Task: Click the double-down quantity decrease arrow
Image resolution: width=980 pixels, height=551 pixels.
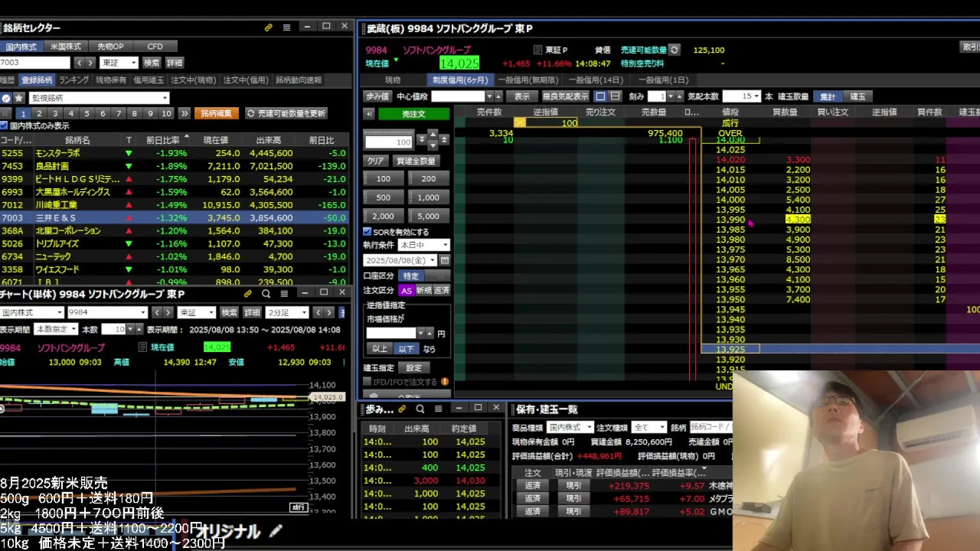Action: [x=422, y=140]
